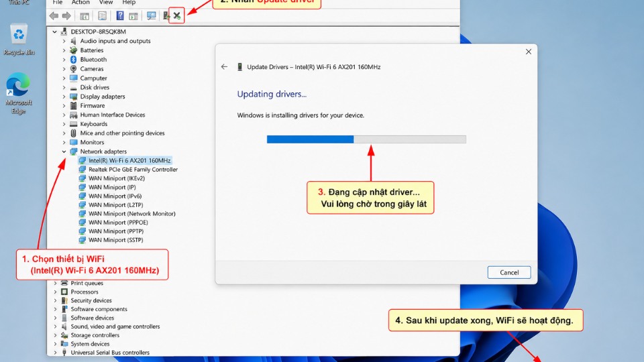Select WAN Miniport (SSTP)
The height and width of the screenshot is (362, 644).
(116, 240)
